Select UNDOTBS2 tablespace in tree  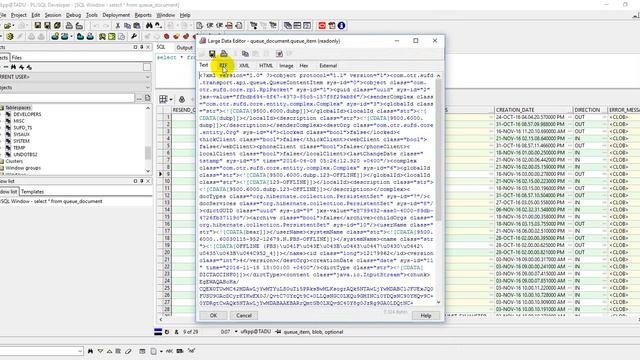pyautogui.click(x=25, y=154)
